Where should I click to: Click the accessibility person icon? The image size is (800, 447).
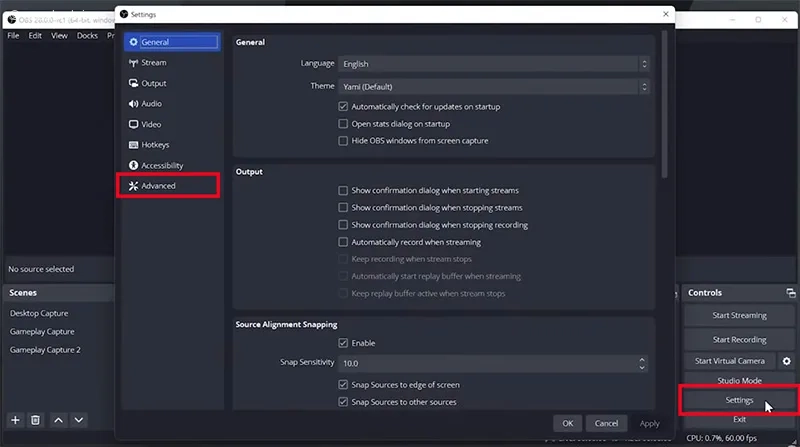click(x=133, y=165)
